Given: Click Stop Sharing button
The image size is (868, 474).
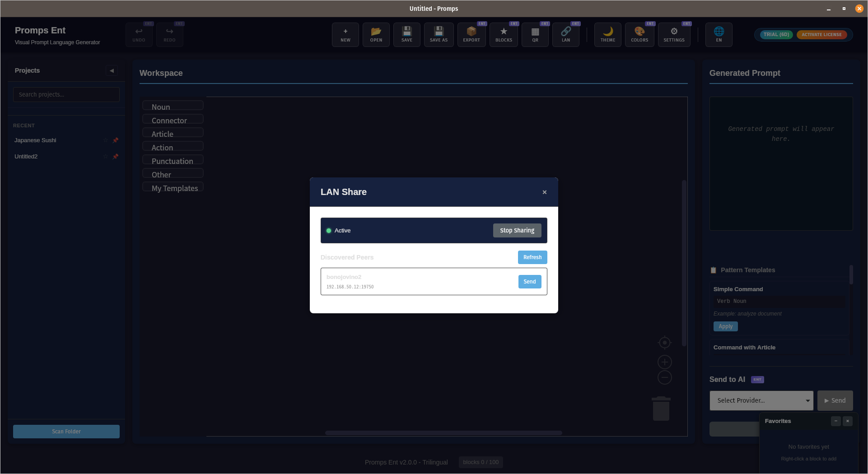Looking at the screenshot, I should coord(517,230).
